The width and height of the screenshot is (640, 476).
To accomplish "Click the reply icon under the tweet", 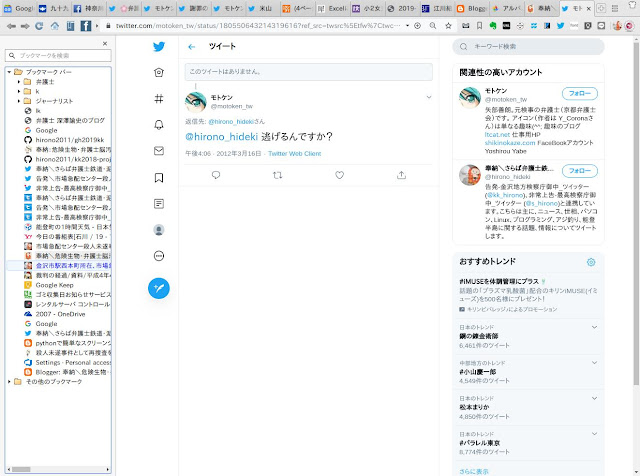I will (216, 175).
